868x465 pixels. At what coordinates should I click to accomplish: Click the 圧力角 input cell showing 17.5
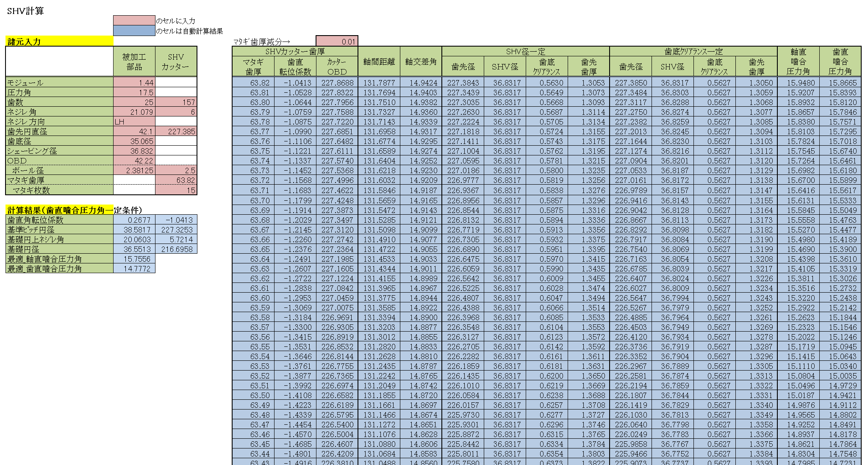pyautogui.click(x=134, y=92)
